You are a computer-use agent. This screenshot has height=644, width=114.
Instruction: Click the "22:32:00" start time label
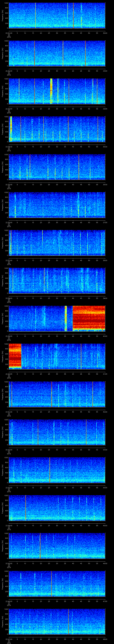(9, 71)
